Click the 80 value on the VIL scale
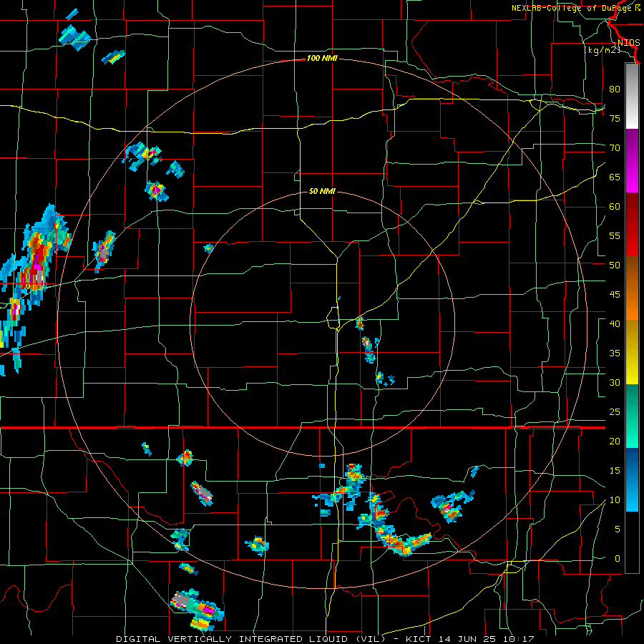Screen dimensions: 644x644 615,89
